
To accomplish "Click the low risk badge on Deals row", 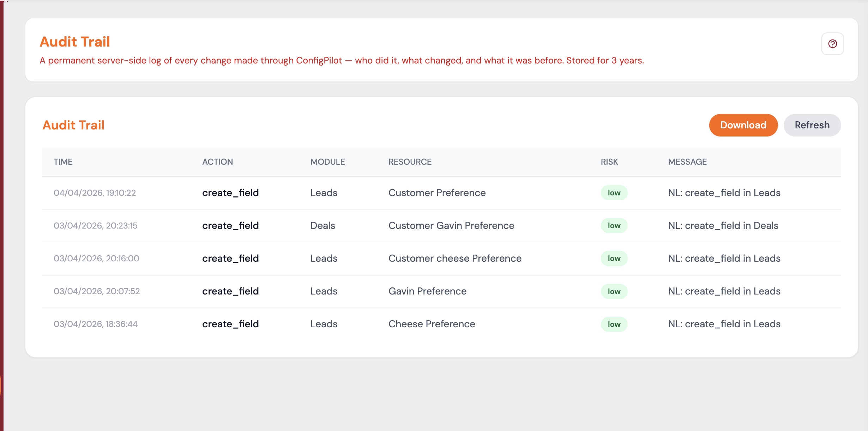I will 614,225.
